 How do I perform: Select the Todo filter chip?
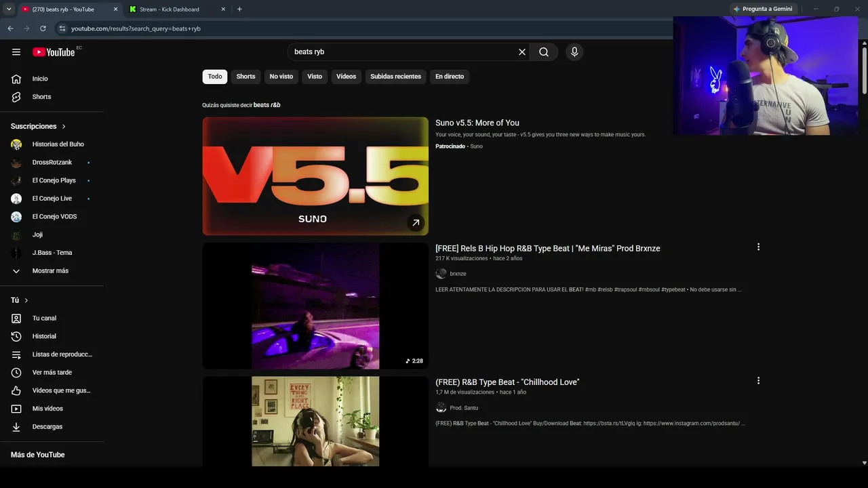pyautogui.click(x=215, y=77)
